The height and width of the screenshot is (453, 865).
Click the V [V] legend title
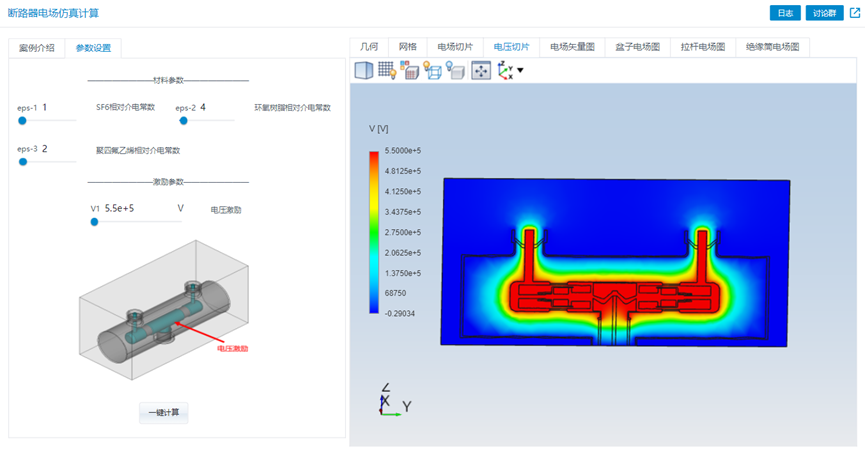(378, 129)
